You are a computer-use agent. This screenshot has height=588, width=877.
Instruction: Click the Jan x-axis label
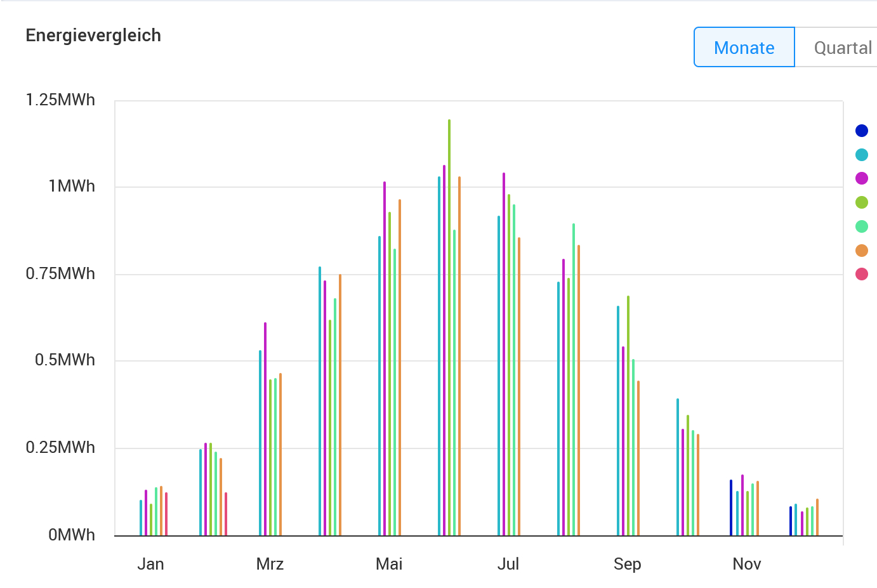click(150, 564)
